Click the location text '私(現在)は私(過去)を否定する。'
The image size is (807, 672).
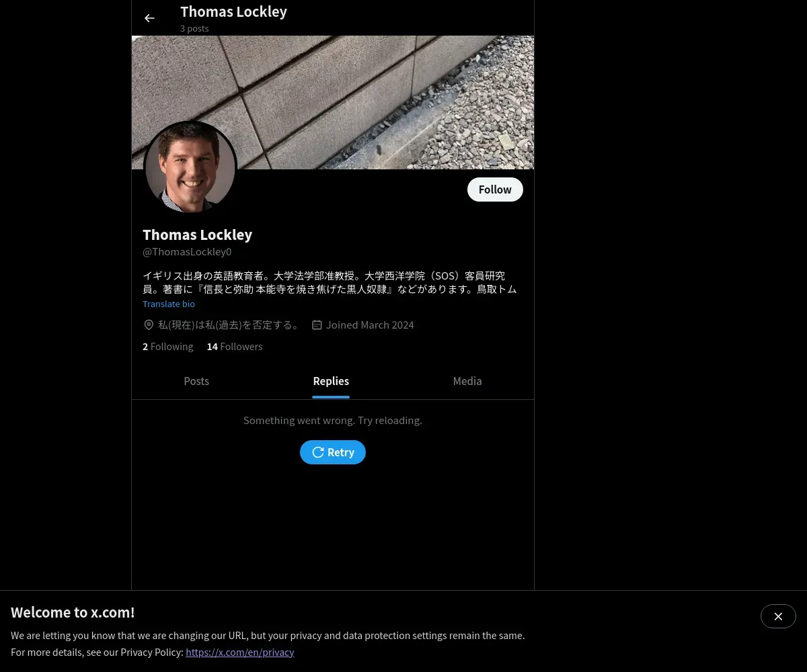point(229,325)
